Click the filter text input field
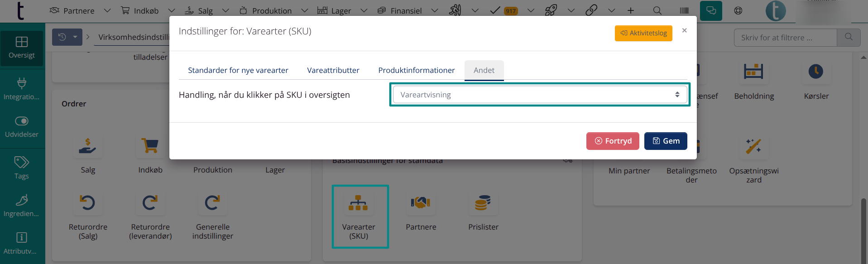Image resolution: width=868 pixels, height=264 pixels. point(785,38)
